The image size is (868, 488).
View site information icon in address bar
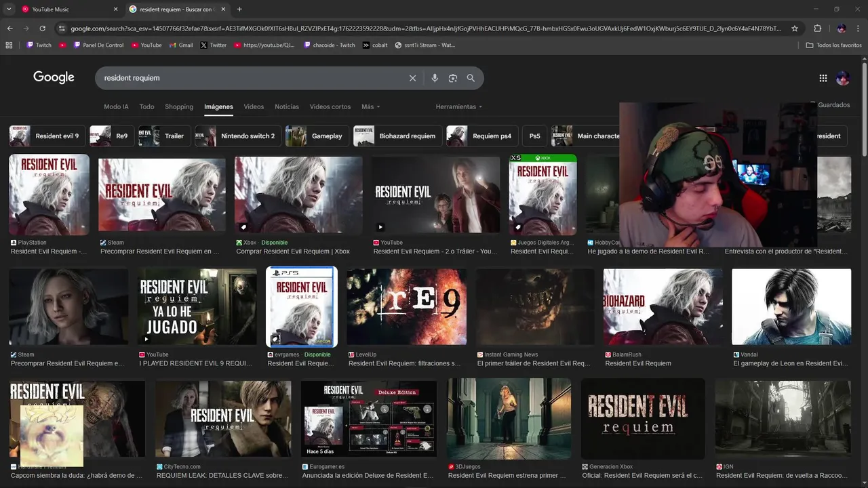pyautogui.click(x=62, y=28)
